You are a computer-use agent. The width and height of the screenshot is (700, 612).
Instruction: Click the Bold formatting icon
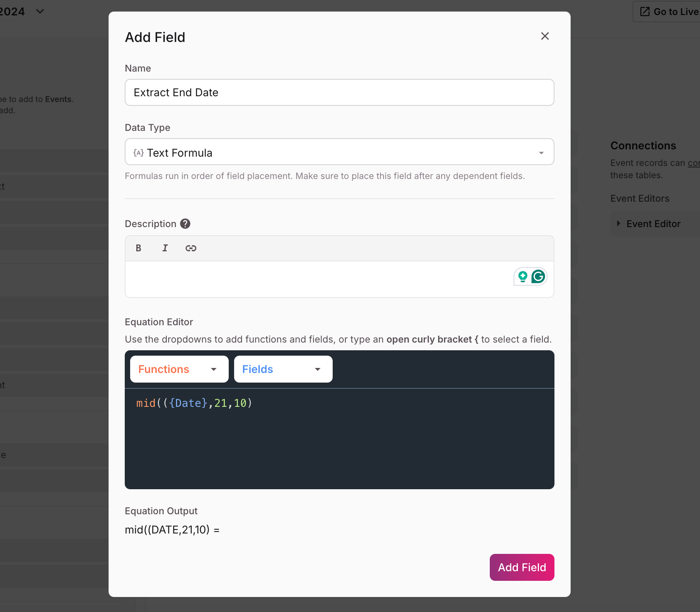click(139, 248)
